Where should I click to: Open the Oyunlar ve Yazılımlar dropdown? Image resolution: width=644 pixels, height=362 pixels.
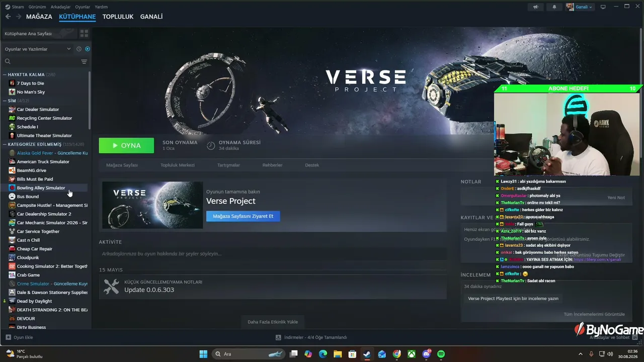coord(38,49)
